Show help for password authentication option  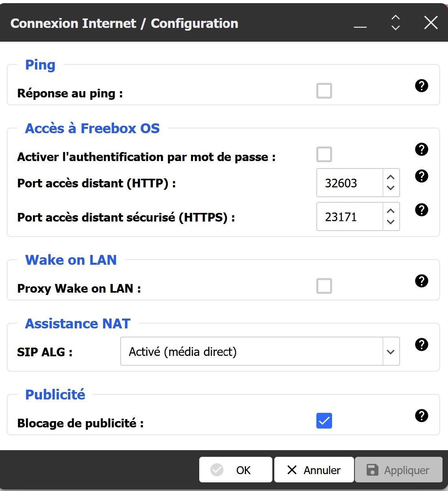422,149
